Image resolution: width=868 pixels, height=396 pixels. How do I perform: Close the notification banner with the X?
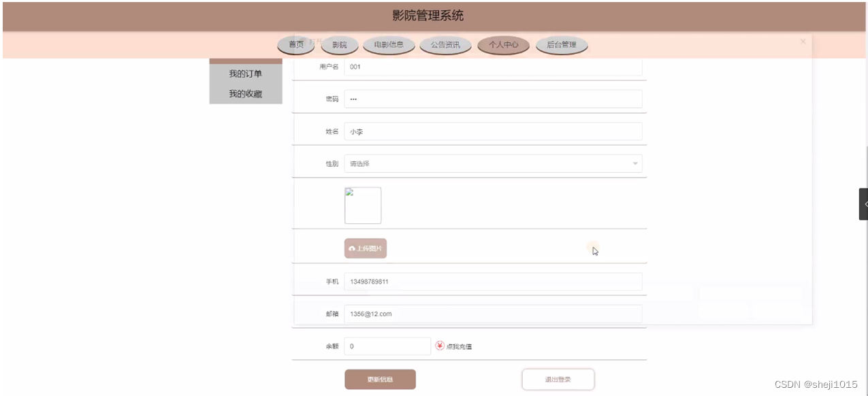click(x=803, y=42)
